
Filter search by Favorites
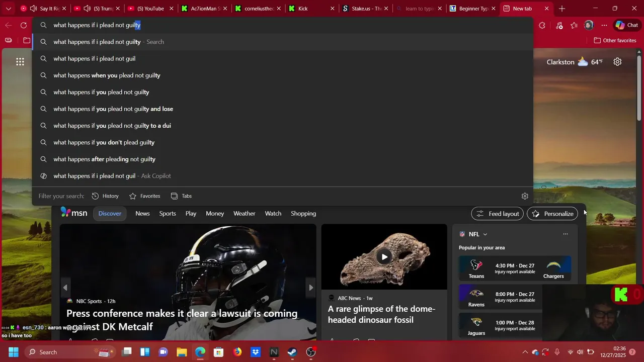[145, 196]
